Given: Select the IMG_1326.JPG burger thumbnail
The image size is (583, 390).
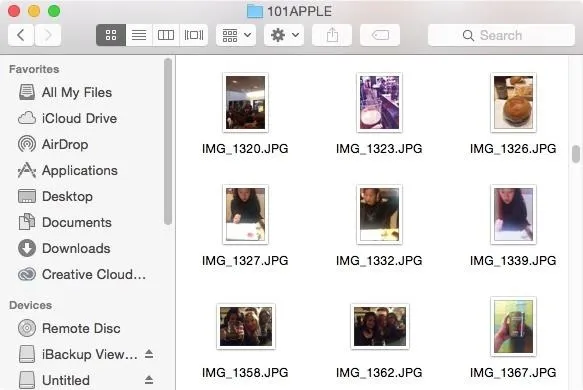Looking at the screenshot, I should (513, 103).
